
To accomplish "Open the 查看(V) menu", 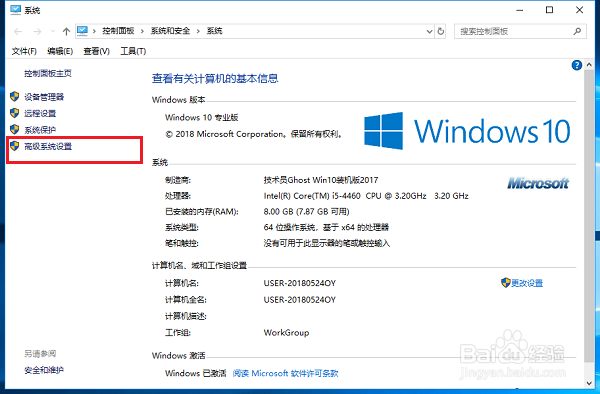I will pos(96,51).
